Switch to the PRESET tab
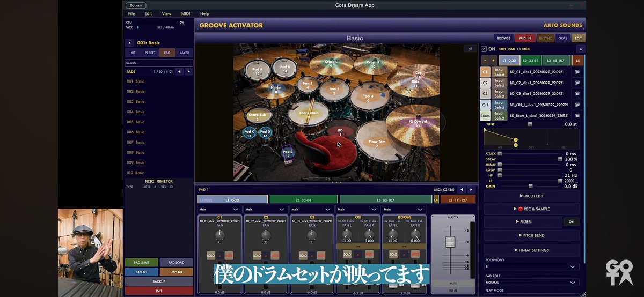 150,53
